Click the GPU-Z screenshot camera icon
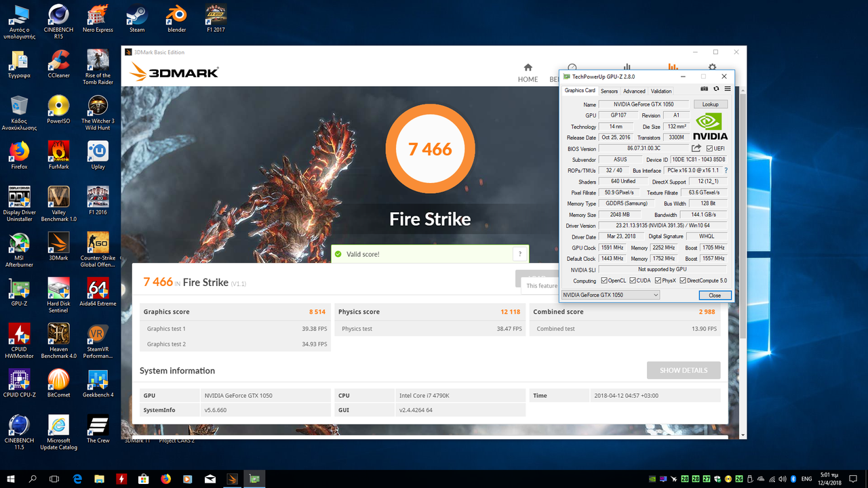Screen dimensions: 868x488 [x=705, y=89]
